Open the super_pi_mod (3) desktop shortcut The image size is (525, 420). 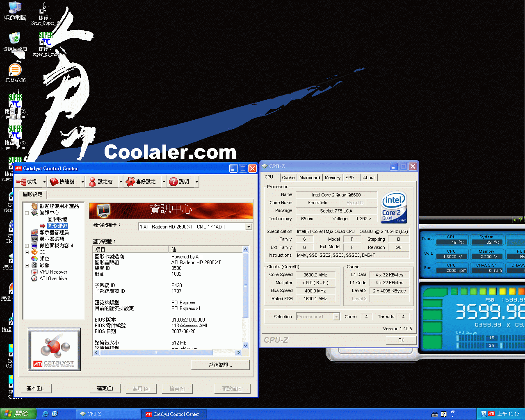(x=15, y=137)
